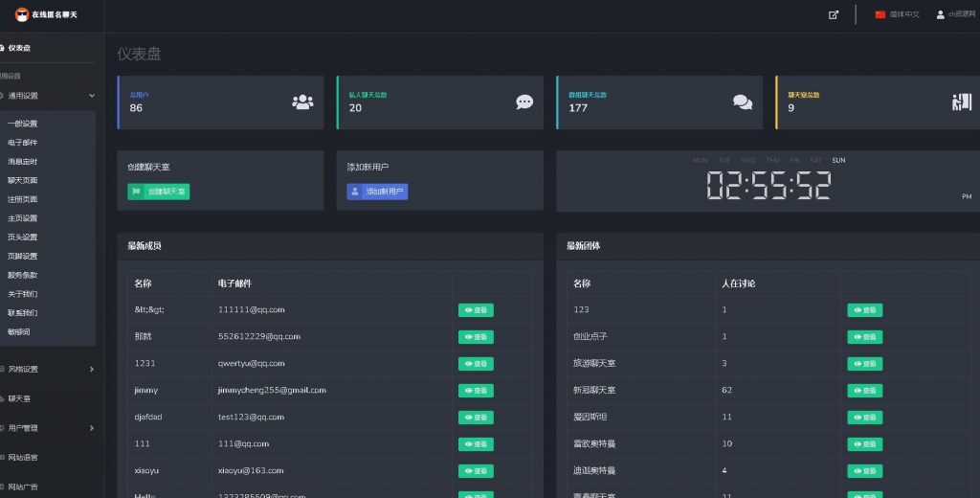Screen dimensions: 980x498
Task: View member 111
Action: (x=476, y=444)
